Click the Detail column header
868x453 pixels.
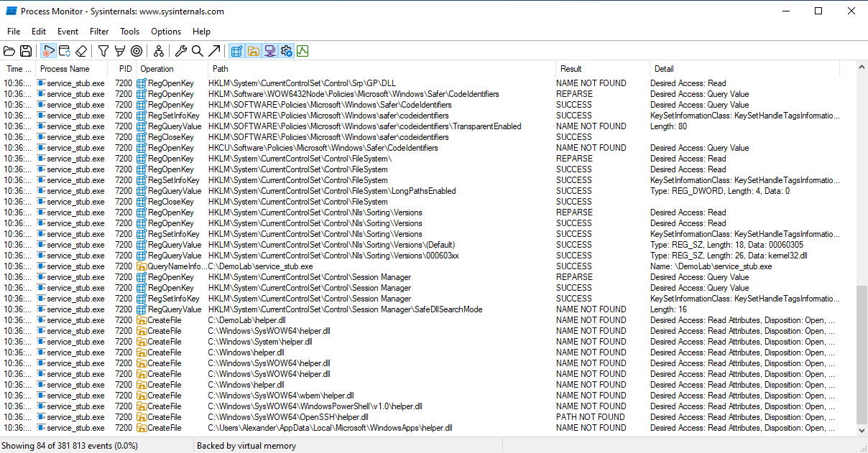[744, 69]
